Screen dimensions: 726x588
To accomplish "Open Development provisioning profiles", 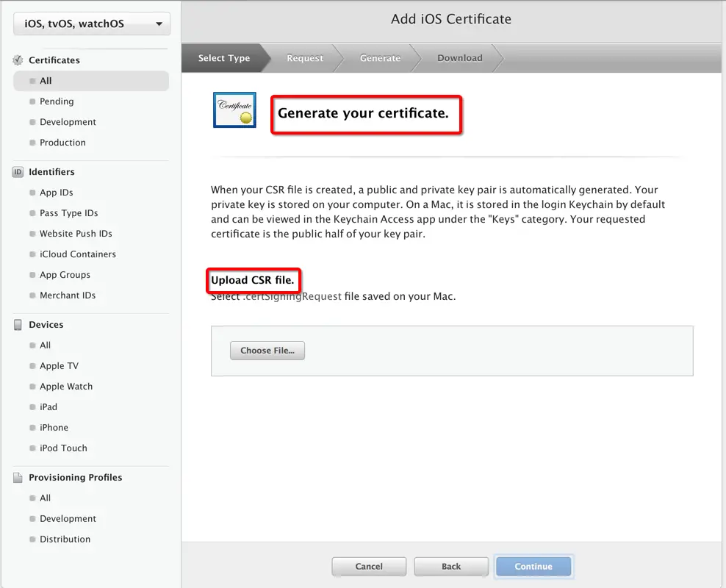I will [68, 519].
